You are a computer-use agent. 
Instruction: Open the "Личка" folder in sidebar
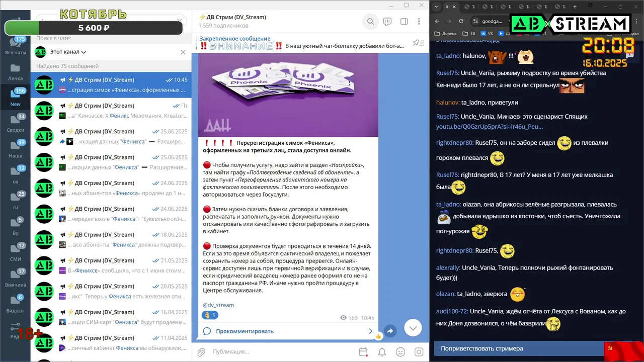(x=16, y=72)
